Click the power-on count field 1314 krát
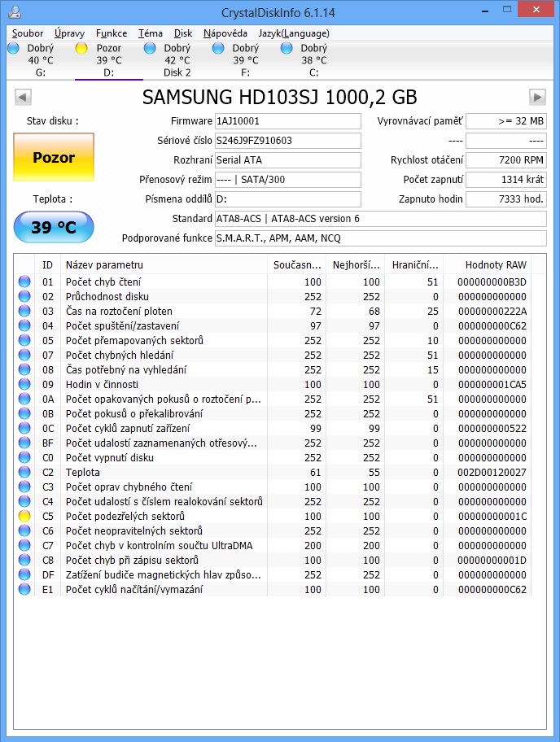The image size is (560, 742). (506, 179)
